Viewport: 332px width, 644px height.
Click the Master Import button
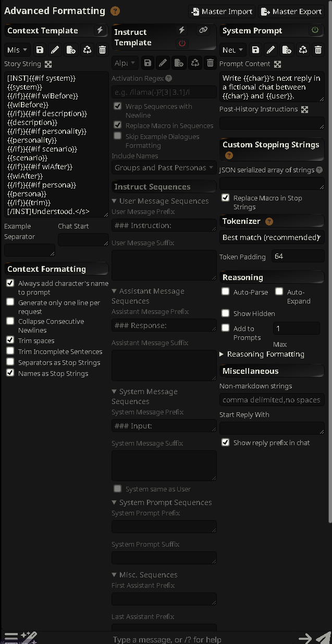point(222,11)
